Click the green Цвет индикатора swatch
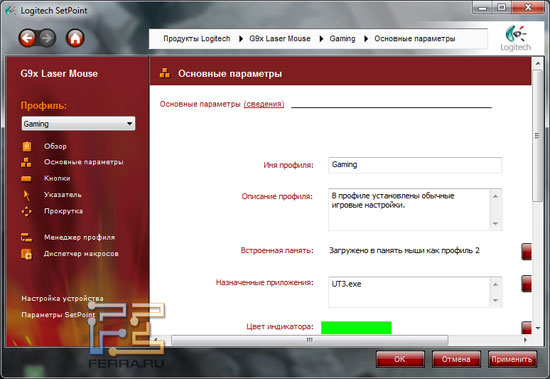Viewport: 550px width, 379px height. (x=356, y=328)
